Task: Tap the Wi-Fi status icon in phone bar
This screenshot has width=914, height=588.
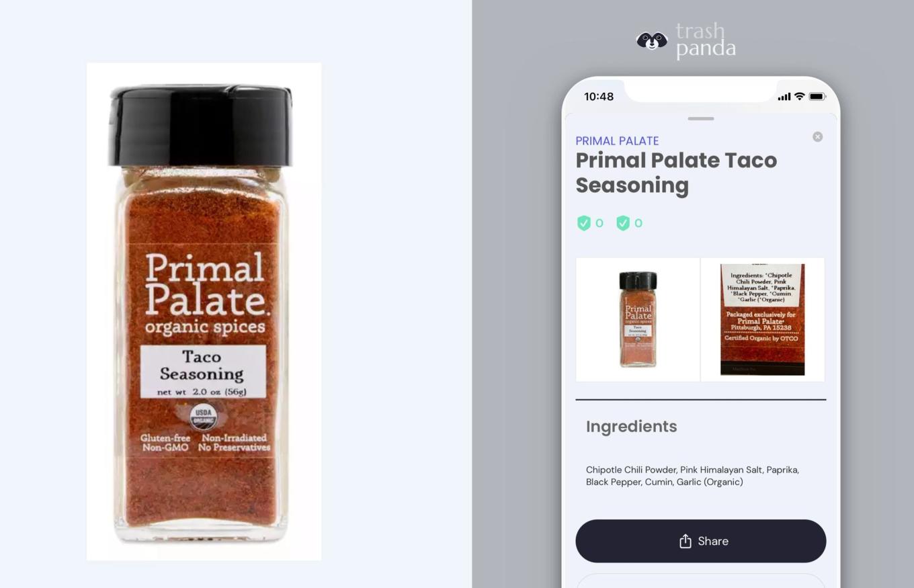Action: [799, 96]
